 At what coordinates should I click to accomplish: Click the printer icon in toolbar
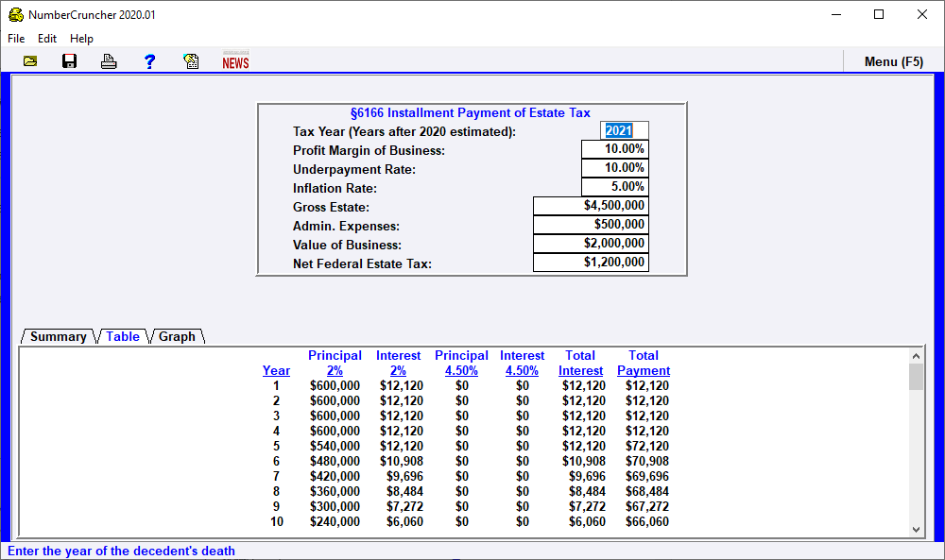click(109, 61)
